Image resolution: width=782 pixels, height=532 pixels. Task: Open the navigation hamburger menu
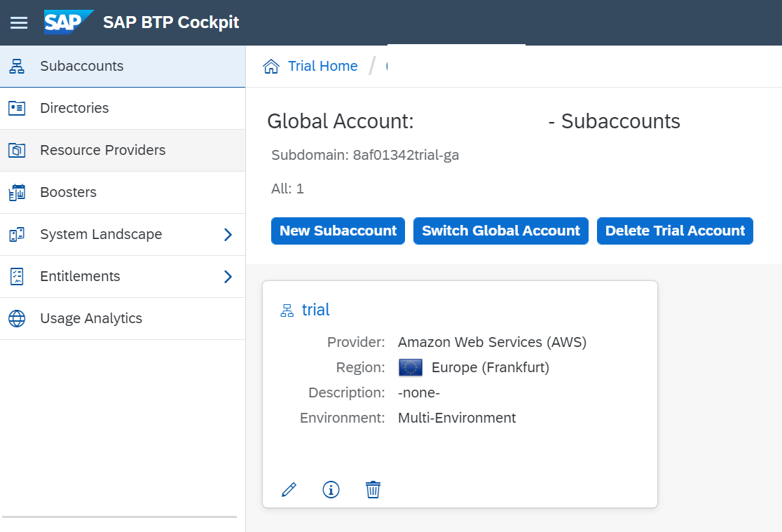(x=19, y=22)
